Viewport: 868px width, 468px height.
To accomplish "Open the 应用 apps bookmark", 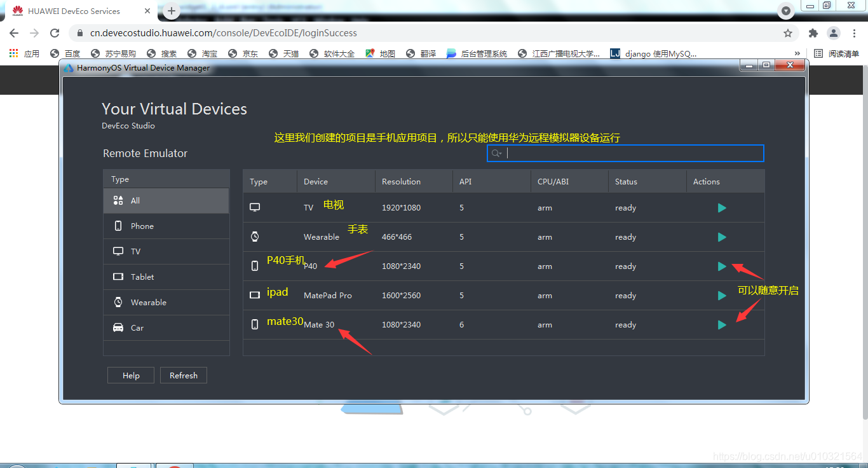I will pyautogui.click(x=24, y=54).
